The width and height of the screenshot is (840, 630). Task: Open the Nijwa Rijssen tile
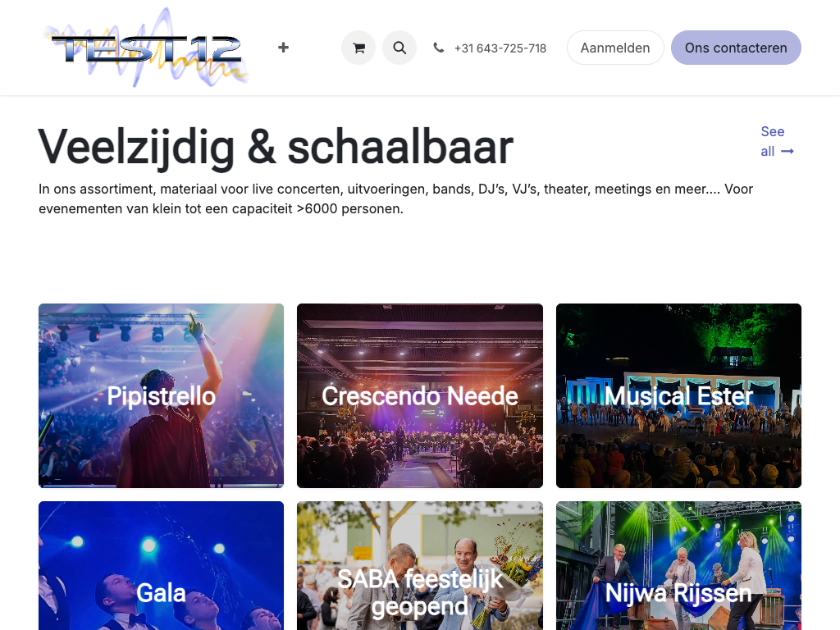click(x=678, y=566)
